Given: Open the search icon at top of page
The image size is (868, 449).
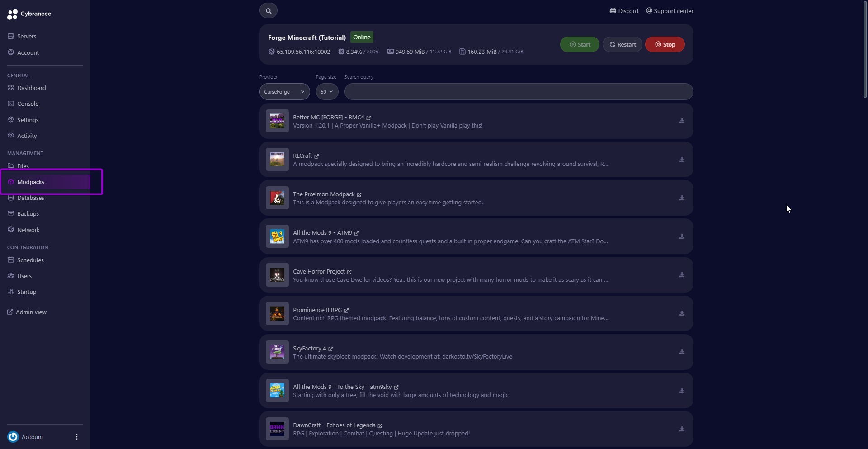Looking at the screenshot, I should [x=269, y=10].
